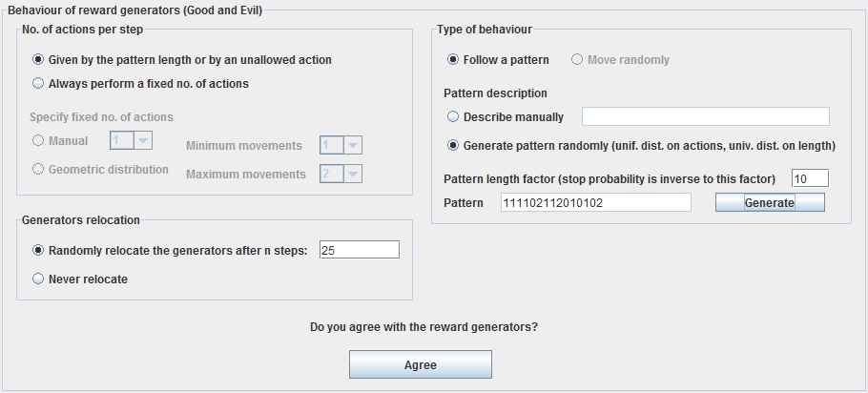Select Geometric distribution radio option
Image resolution: width=868 pixels, height=393 pixels.
(39, 170)
